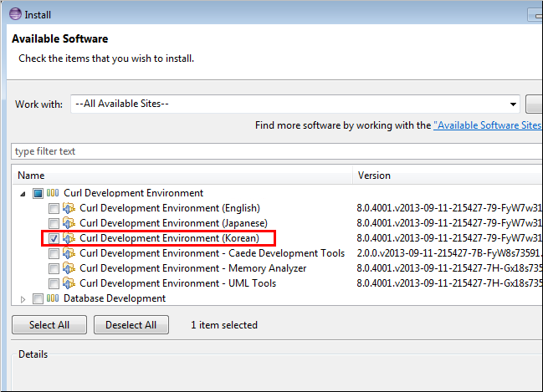Select the Caede Development Tools row text

click(212, 253)
